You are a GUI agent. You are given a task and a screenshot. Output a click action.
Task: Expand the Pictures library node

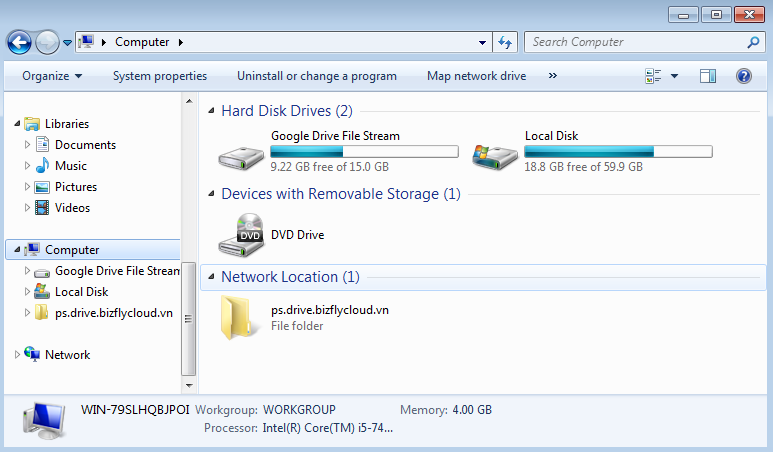[x=28, y=186]
